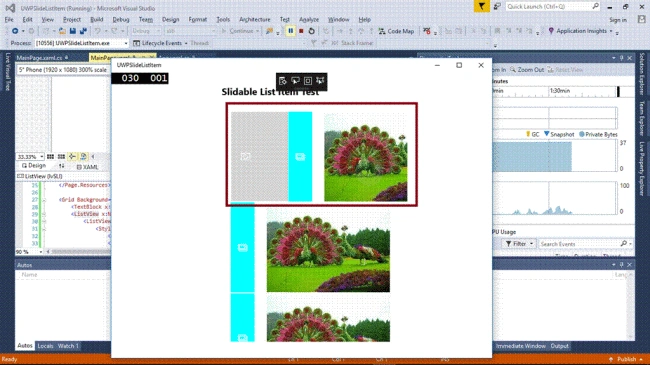Image resolution: width=650 pixels, height=365 pixels.
Task: Click the Quick Launch search magnifier
Action: click(x=595, y=6)
